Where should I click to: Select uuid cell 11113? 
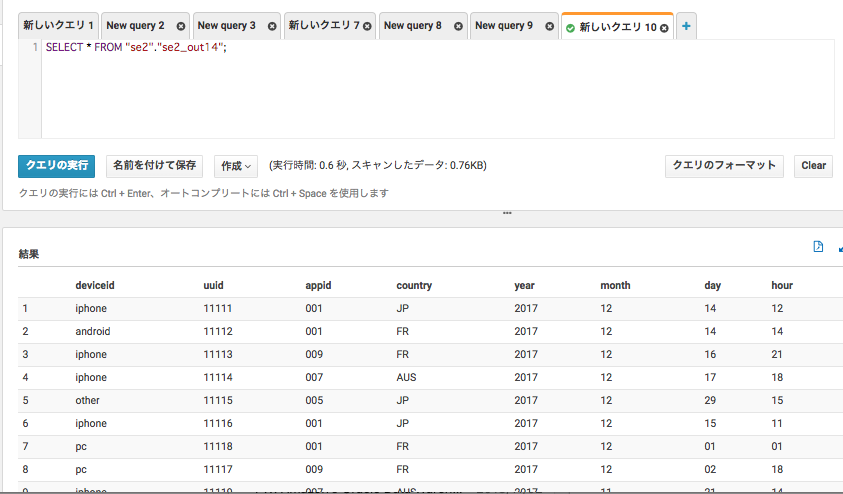coord(218,355)
